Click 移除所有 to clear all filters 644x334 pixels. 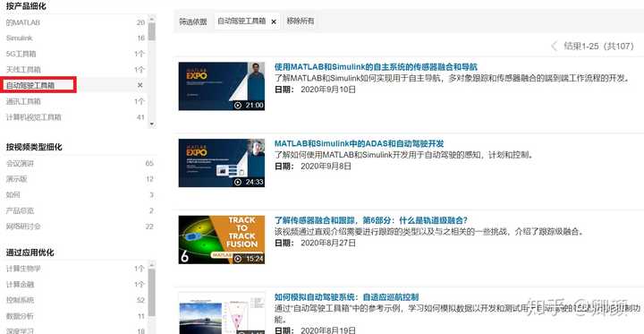click(301, 21)
